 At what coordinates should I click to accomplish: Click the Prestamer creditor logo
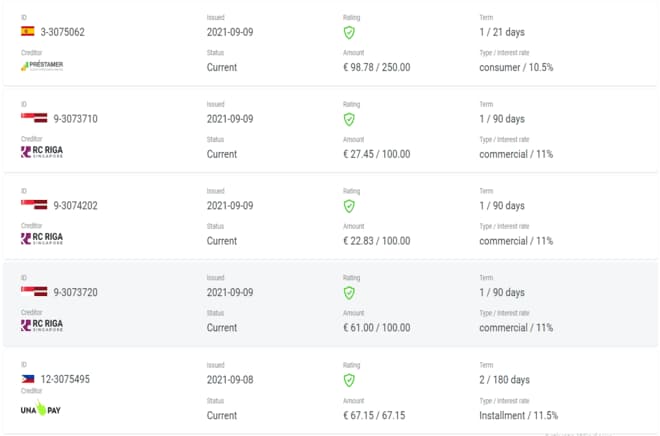coord(42,66)
